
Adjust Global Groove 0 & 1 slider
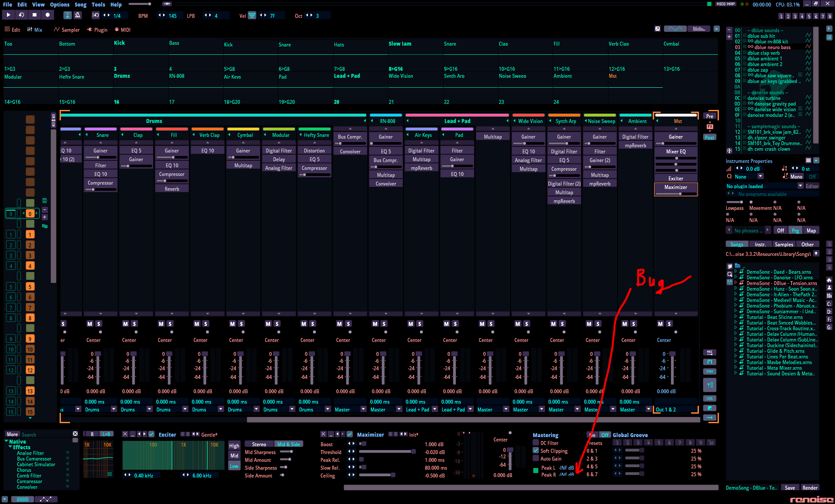click(x=634, y=451)
